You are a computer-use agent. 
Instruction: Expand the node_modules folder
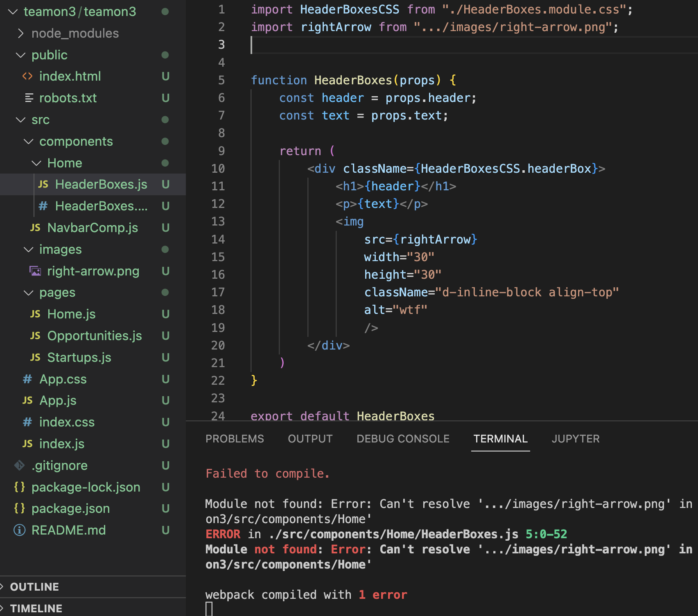21,33
